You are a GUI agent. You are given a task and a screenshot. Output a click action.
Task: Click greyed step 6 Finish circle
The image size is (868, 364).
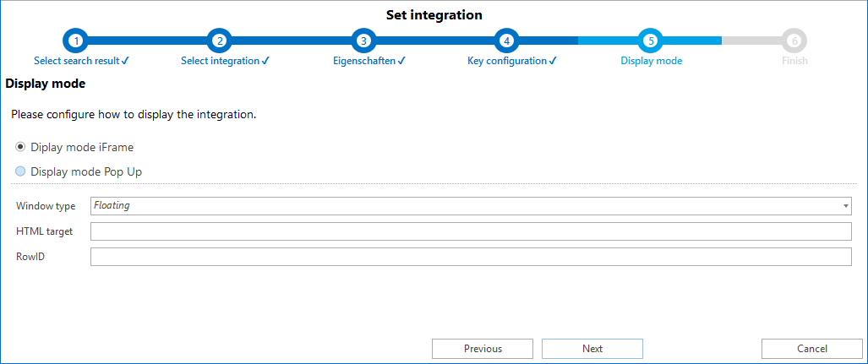click(x=794, y=41)
